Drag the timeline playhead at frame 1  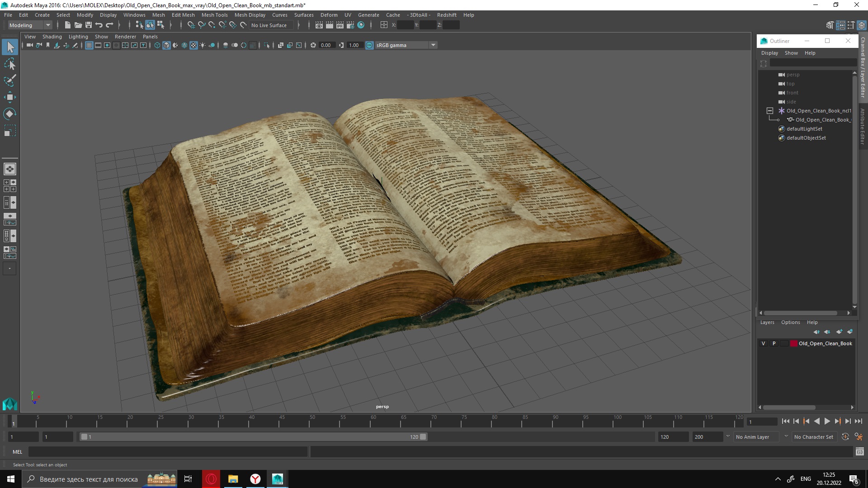[13, 421]
